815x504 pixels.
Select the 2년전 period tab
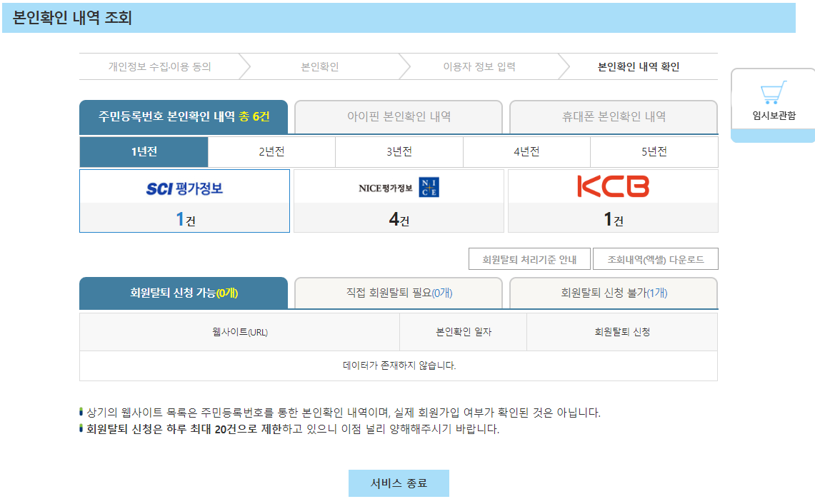(x=271, y=152)
